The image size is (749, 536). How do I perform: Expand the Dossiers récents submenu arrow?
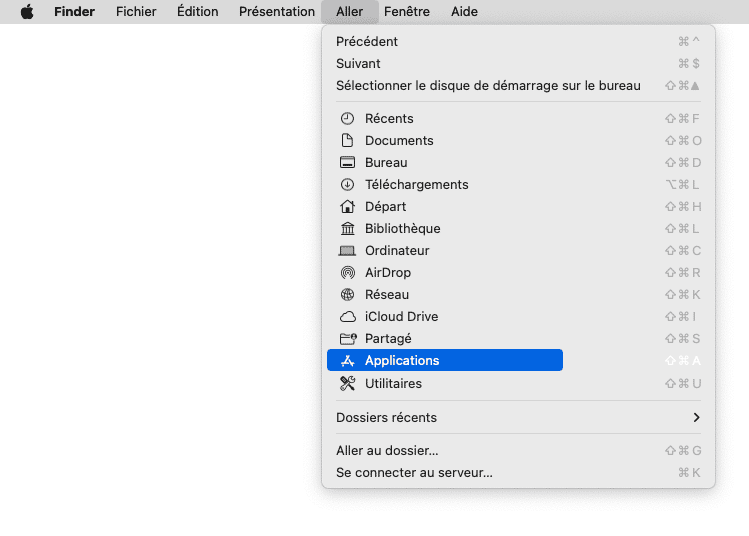[x=696, y=418]
